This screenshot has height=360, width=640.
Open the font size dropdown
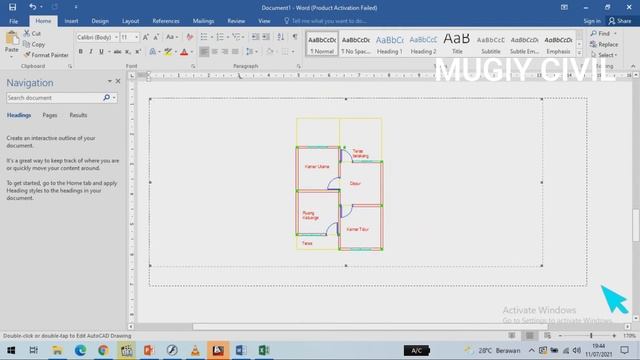click(136, 37)
